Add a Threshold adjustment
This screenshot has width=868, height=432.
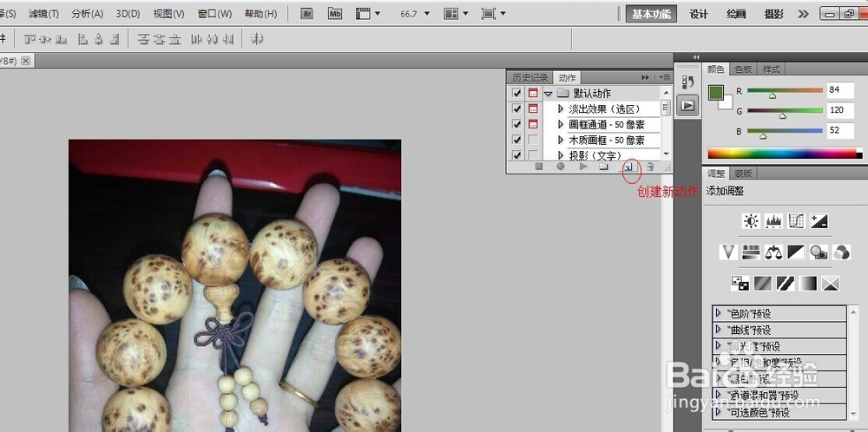(786, 284)
